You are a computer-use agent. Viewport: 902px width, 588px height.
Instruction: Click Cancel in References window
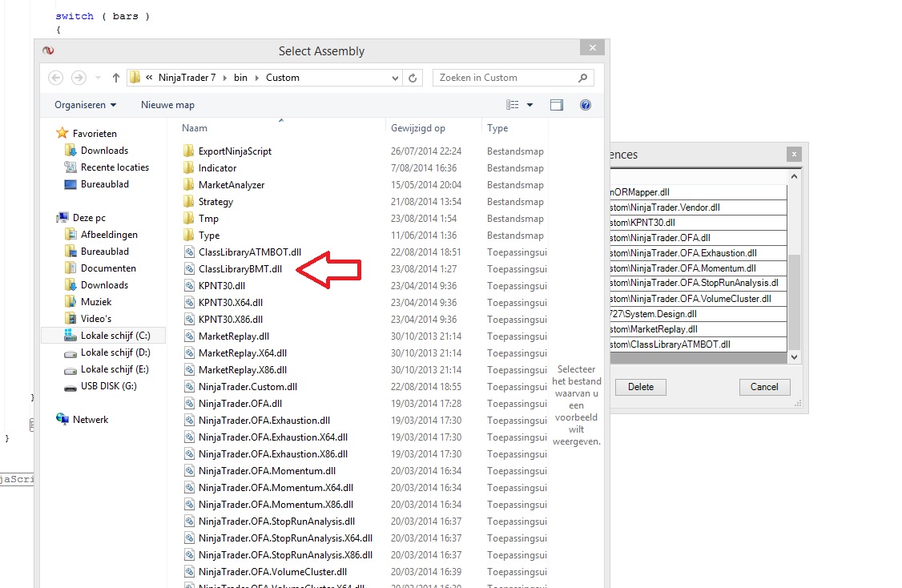click(764, 387)
